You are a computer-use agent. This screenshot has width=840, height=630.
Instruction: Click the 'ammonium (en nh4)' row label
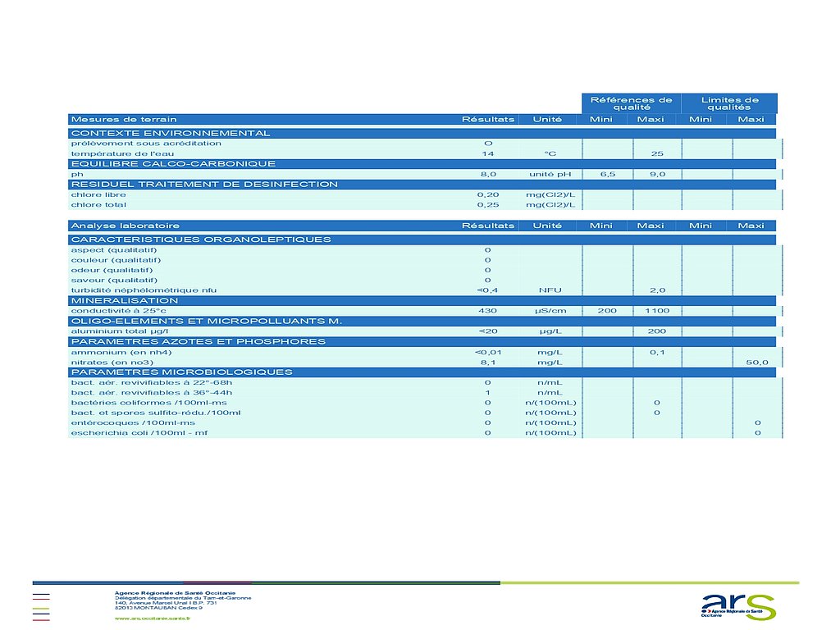(121, 352)
